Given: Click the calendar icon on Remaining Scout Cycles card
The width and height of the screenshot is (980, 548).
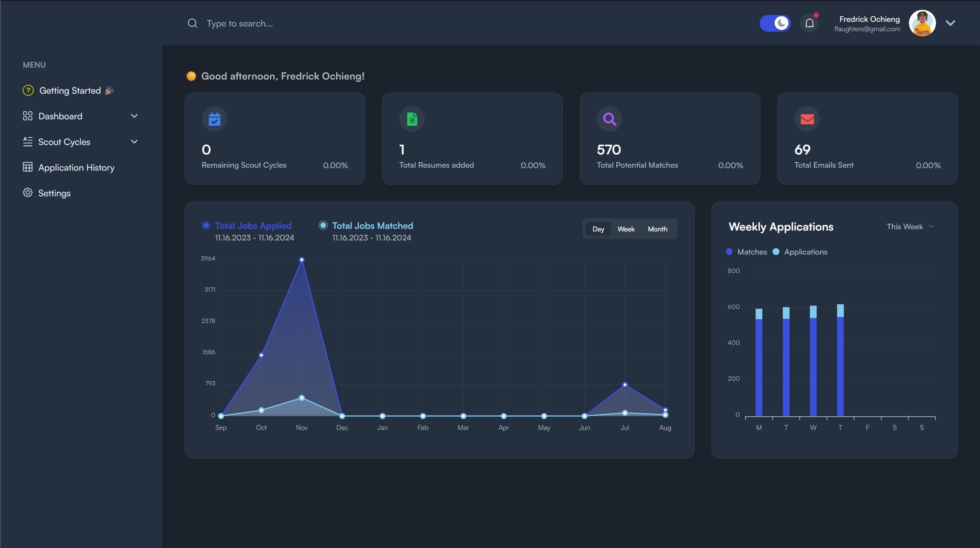Looking at the screenshot, I should pyautogui.click(x=214, y=119).
